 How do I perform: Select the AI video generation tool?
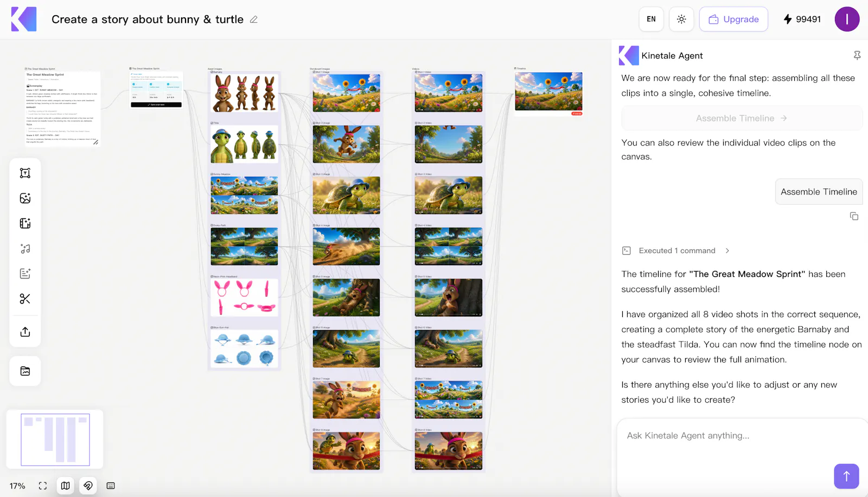(25, 223)
